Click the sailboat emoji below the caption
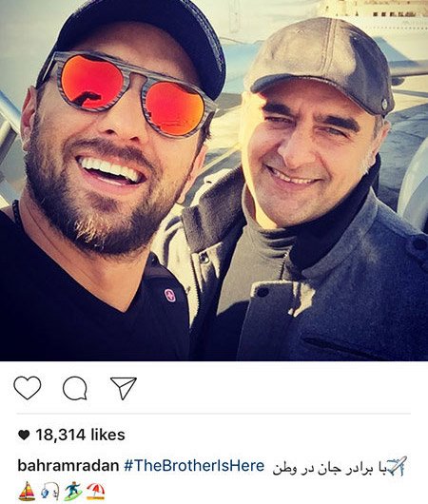The height and width of the screenshot is (504, 428). 27,492
